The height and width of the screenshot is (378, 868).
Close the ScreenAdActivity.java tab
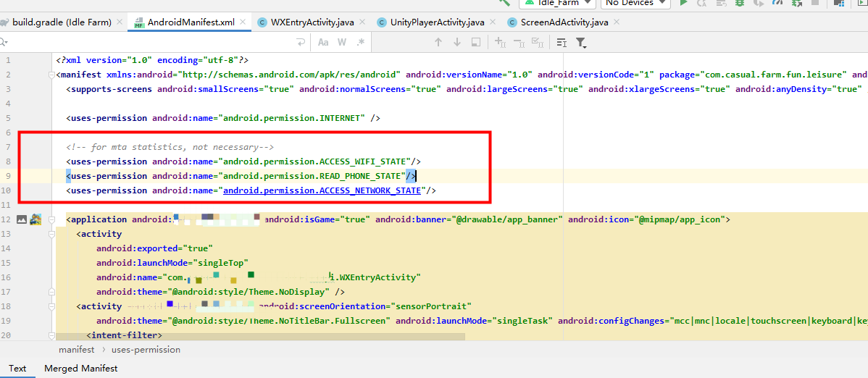616,22
